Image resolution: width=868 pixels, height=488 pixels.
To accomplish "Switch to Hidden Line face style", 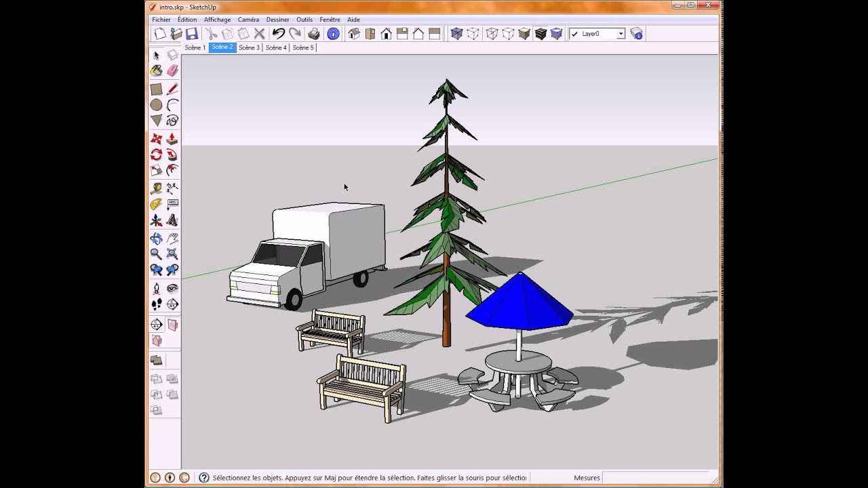I will coord(508,33).
